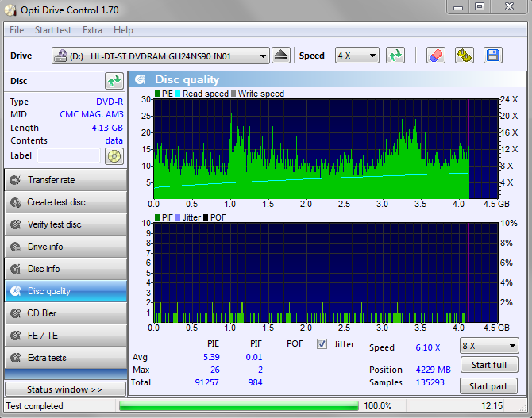
Task: Click the refresh speed icon beside Speed dropdown
Action: coord(395,56)
